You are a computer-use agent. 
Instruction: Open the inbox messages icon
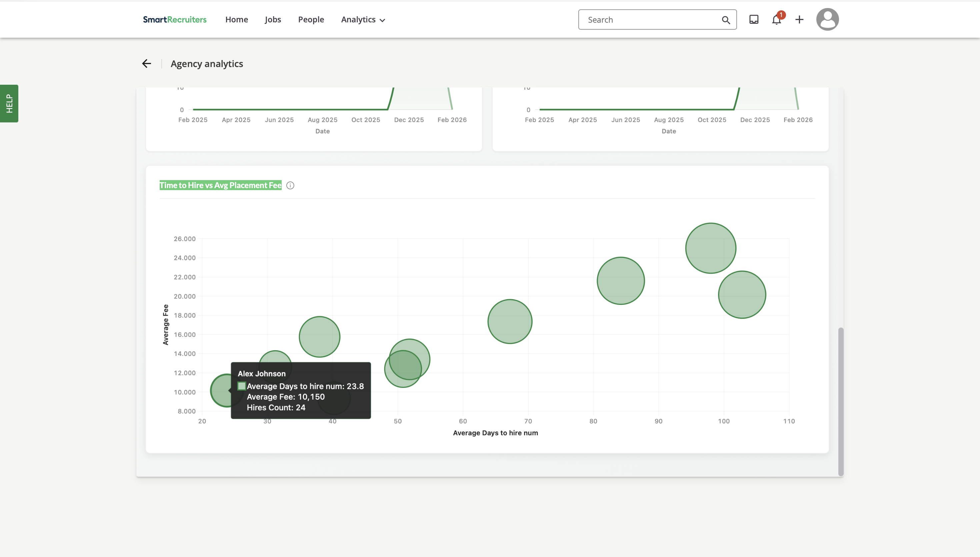pyautogui.click(x=754, y=19)
